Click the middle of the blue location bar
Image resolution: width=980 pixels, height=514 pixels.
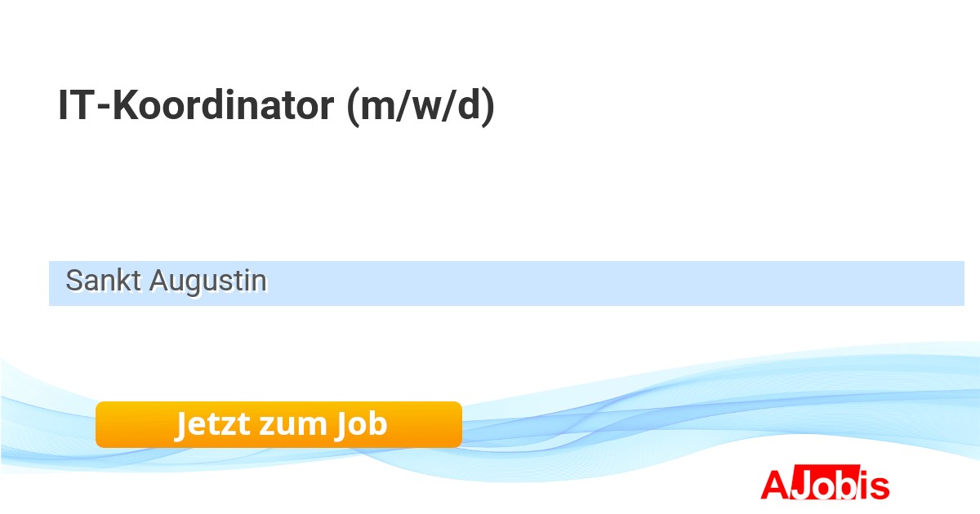click(506, 283)
